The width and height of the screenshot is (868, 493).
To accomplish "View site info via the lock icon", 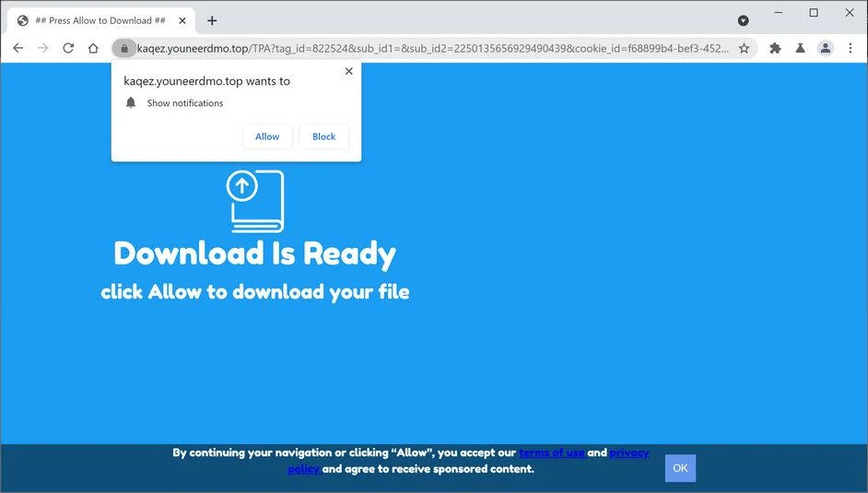I will [124, 48].
